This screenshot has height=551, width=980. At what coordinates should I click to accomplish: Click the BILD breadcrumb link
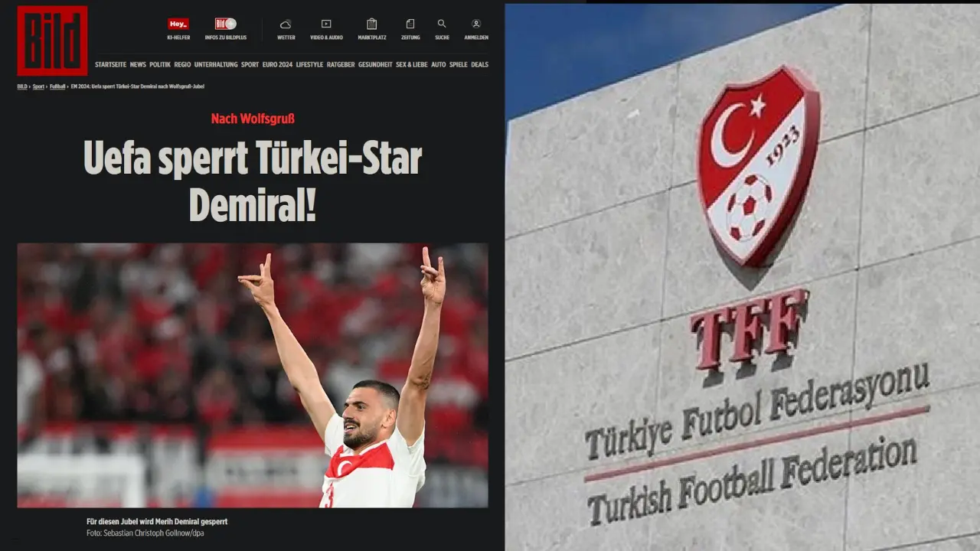point(22,86)
